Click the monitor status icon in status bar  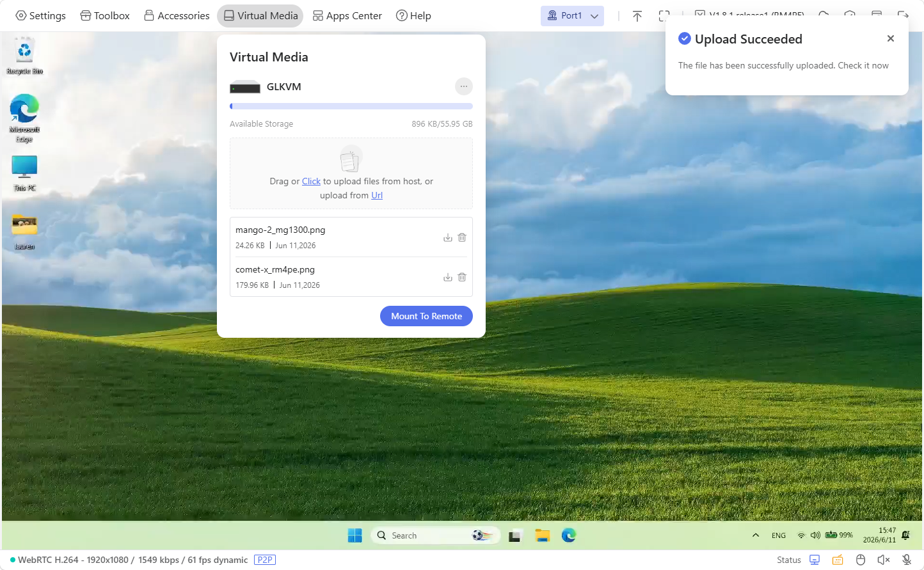coord(815,560)
